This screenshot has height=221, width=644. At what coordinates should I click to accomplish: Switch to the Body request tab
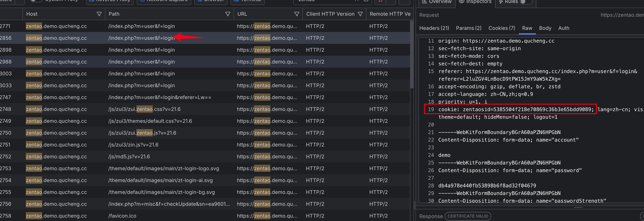pos(545,28)
